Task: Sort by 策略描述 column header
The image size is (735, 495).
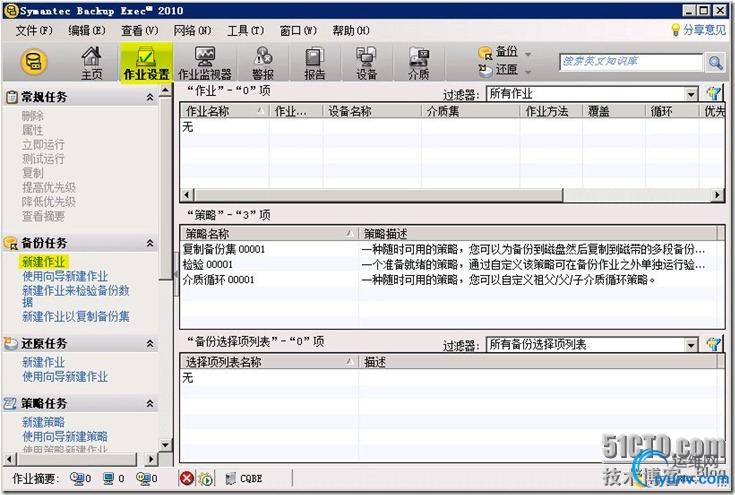Action: pyautogui.click(x=538, y=234)
